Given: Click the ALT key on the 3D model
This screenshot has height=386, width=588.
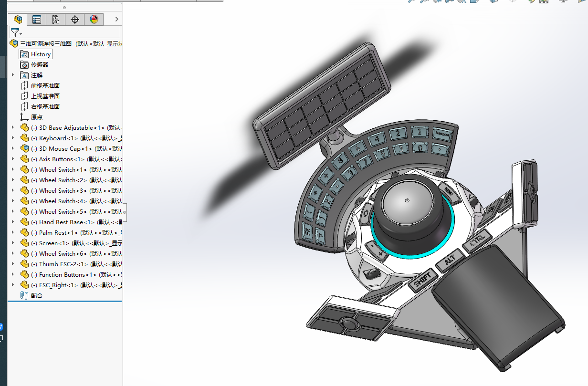Looking at the screenshot, I should (450, 261).
